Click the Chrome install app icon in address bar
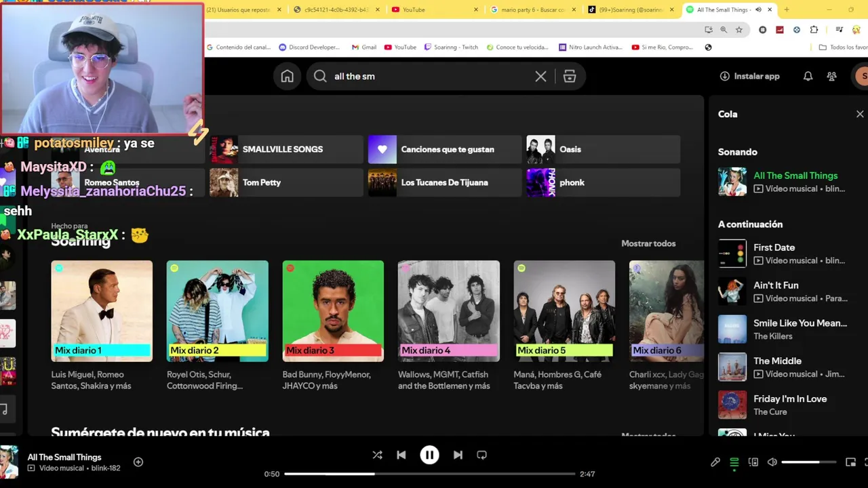Image resolution: width=868 pixels, height=488 pixels. click(x=708, y=30)
